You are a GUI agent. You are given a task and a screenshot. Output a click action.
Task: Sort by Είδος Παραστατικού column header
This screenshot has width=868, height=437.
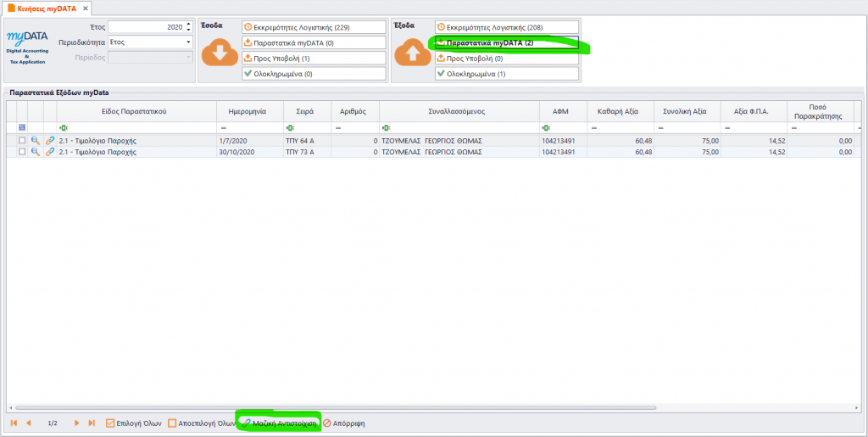point(136,111)
